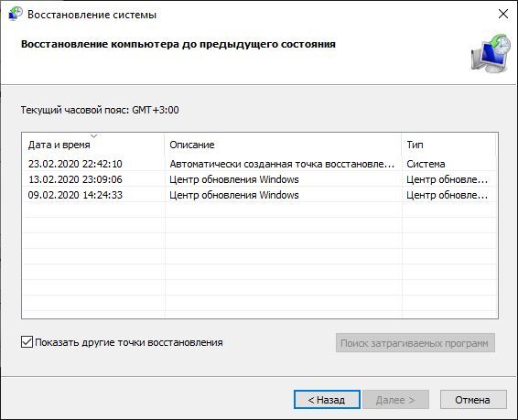Close the System Restore dialog
Screen dimensions: 518x420
point(503,14)
